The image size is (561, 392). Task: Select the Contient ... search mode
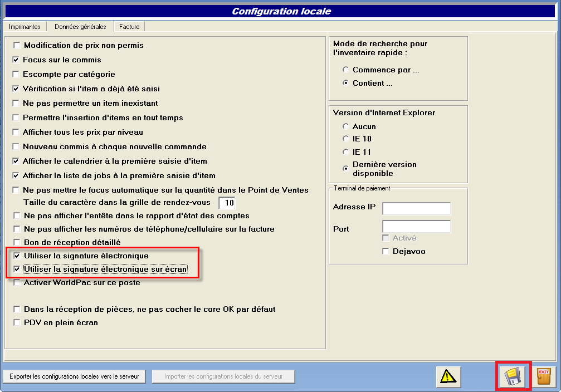pyautogui.click(x=345, y=83)
